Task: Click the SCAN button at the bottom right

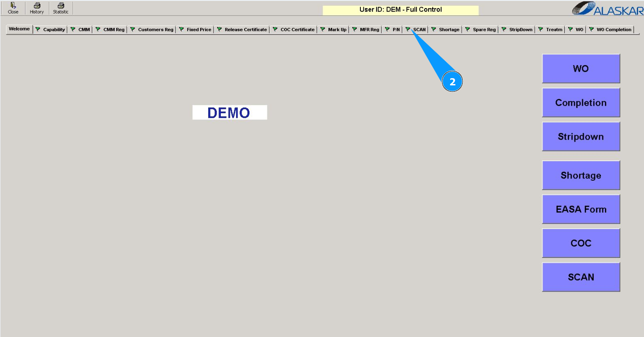Action: tap(581, 277)
